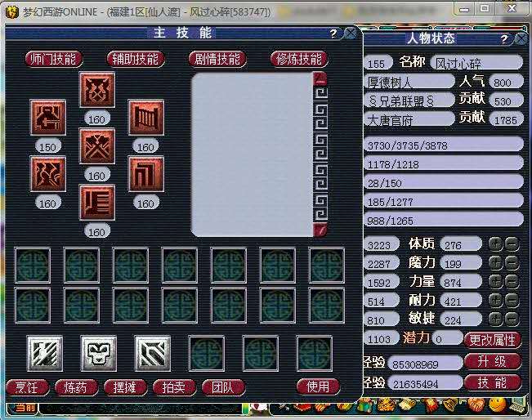Switch to the 辅助技能 tab
Screen dimensions: 532x420
click(x=136, y=60)
